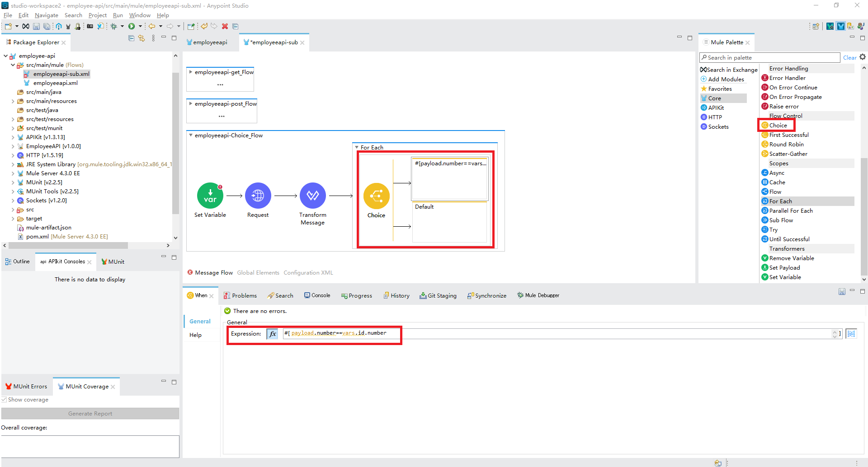Select the HTTP module in the palette
Viewport: 868px width, 467px height.
click(712, 117)
